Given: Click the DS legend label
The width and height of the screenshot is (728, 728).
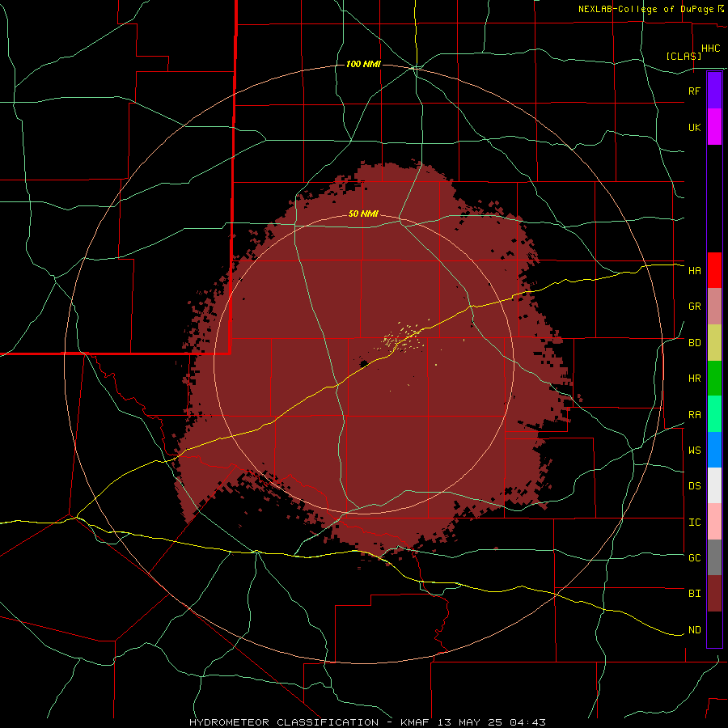Looking at the screenshot, I should (x=694, y=486).
